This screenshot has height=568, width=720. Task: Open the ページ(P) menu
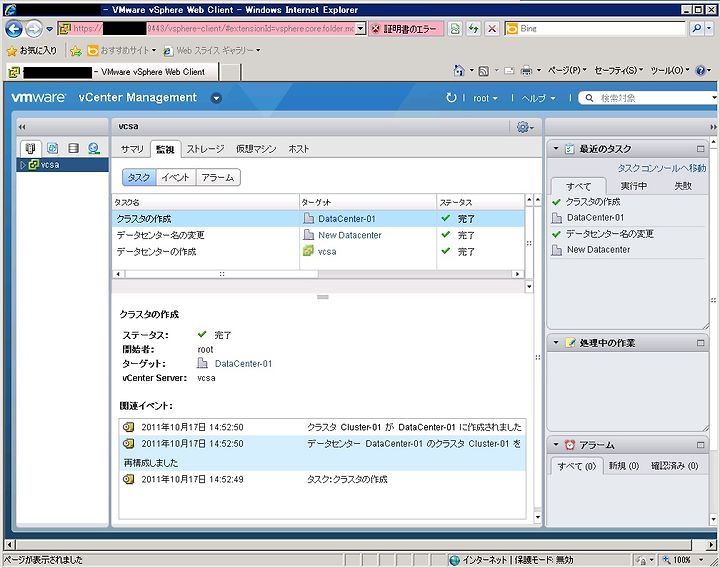(567, 70)
